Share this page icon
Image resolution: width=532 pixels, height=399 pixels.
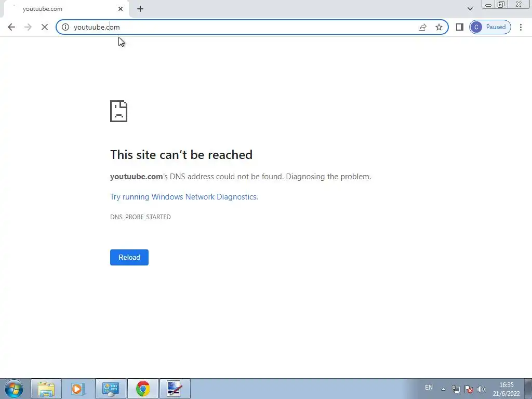422,27
